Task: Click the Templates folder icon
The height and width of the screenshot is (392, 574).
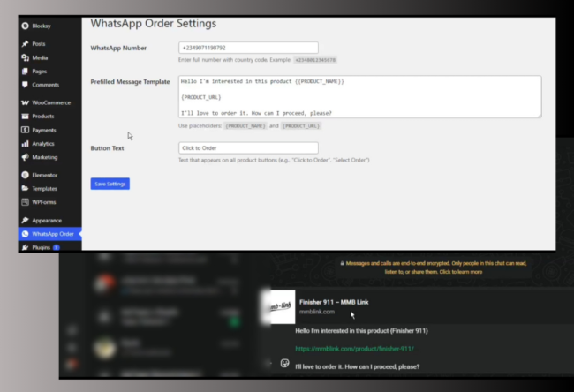Action: click(25, 189)
